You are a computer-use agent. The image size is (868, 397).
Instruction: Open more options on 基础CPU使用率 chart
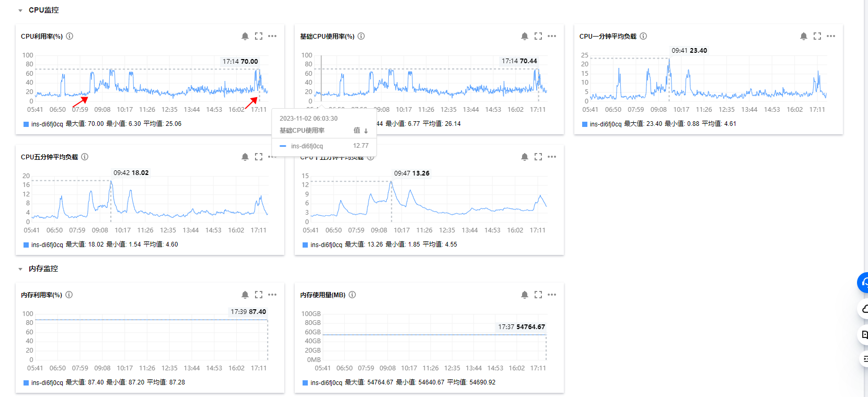[552, 36]
